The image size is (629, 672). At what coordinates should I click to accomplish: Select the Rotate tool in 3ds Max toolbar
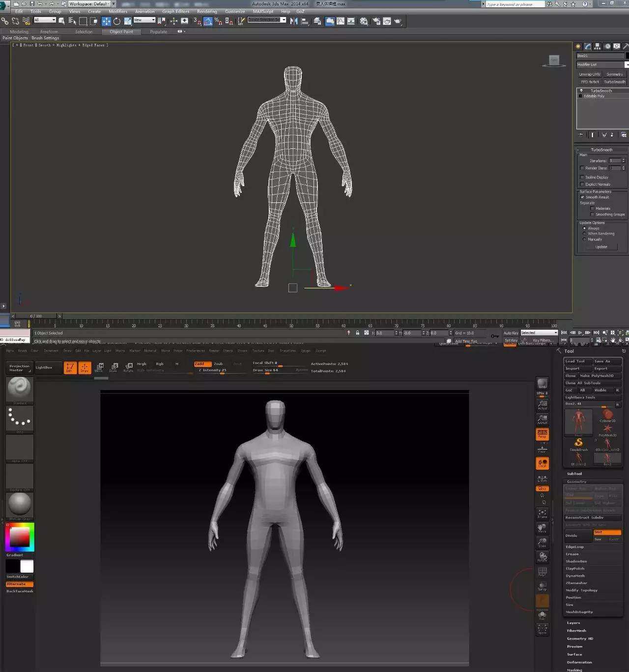[x=117, y=21]
